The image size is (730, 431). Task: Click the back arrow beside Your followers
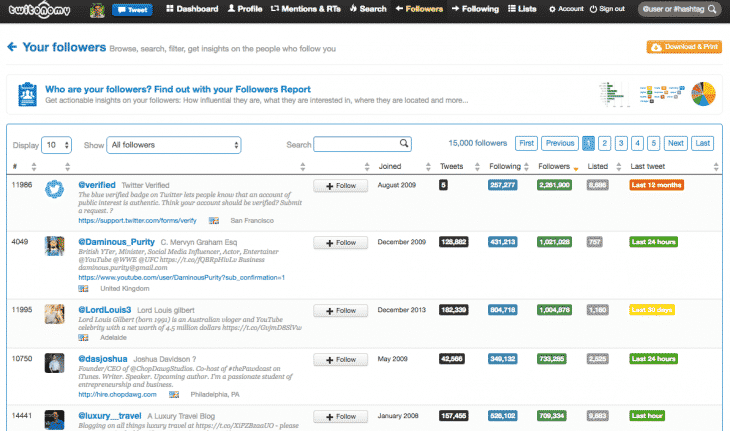(12, 47)
